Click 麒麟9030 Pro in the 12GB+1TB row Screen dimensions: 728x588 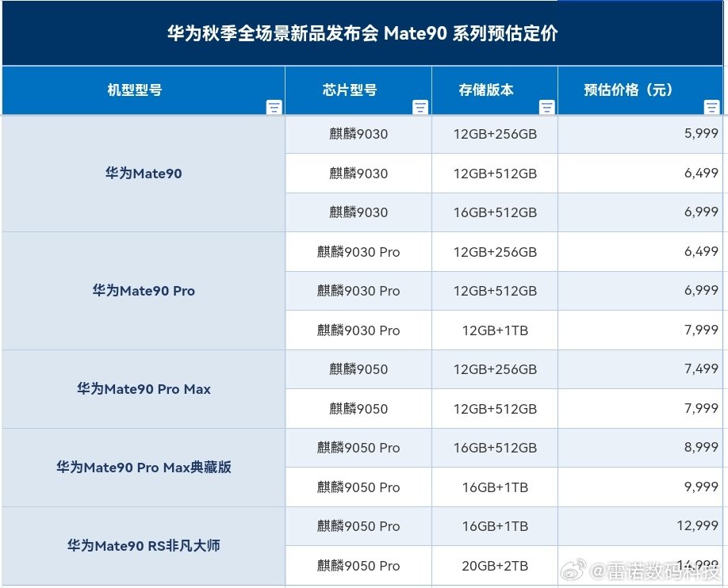point(358,330)
